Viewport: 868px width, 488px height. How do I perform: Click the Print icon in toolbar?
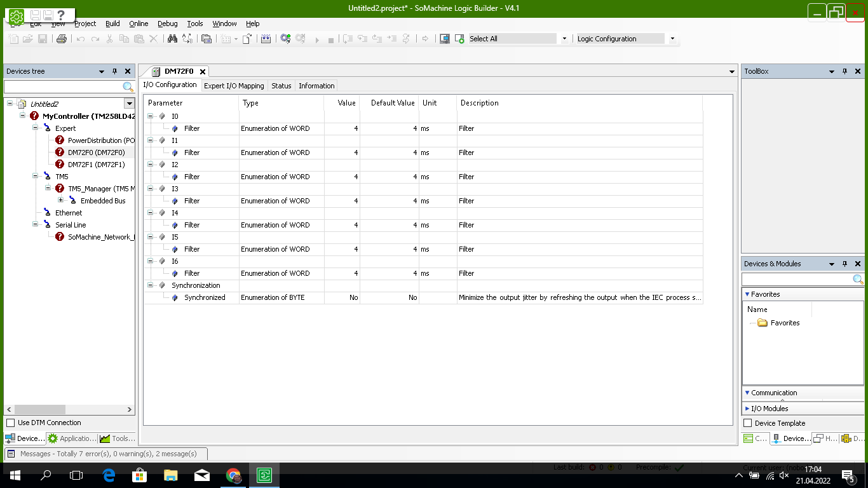(62, 39)
